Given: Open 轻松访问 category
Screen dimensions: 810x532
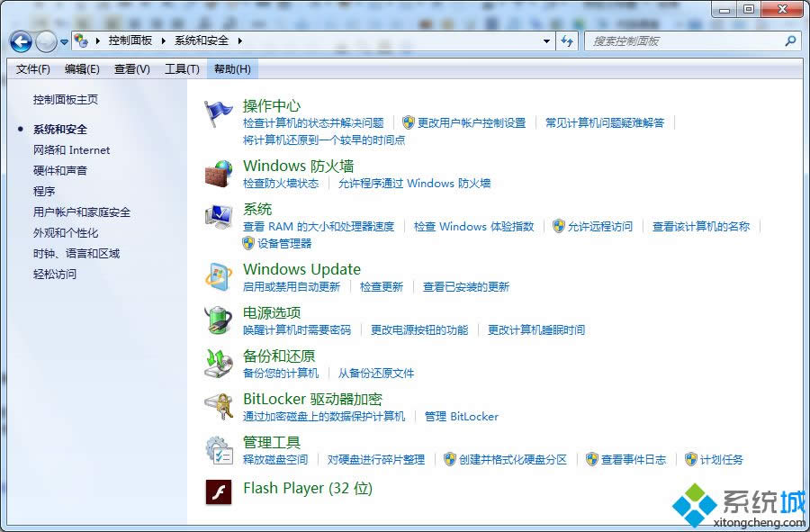Looking at the screenshot, I should (55, 275).
